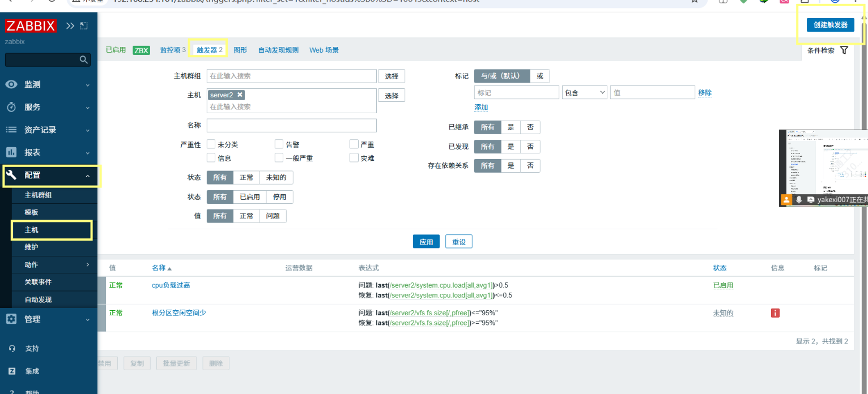Click the ZABBIX logo
Screen dimensions: 868x394
click(31, 26)
